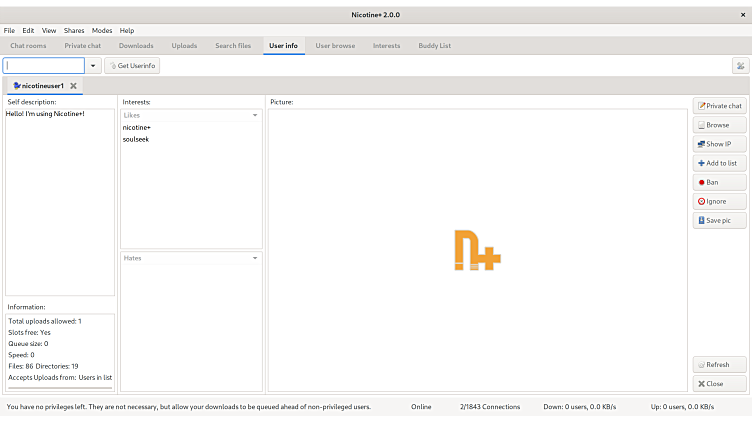The width and height of the screenshot is (752, 423).
Task: Show the user's IP address
Action: (719, 144)
